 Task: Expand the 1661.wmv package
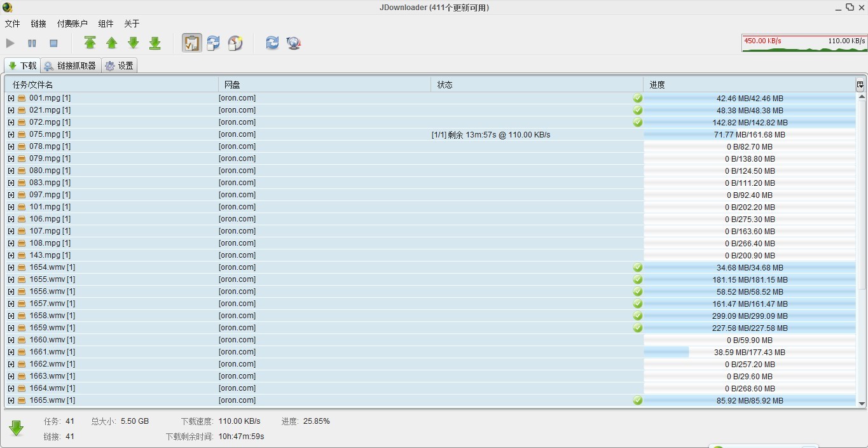tap(11, 352)
